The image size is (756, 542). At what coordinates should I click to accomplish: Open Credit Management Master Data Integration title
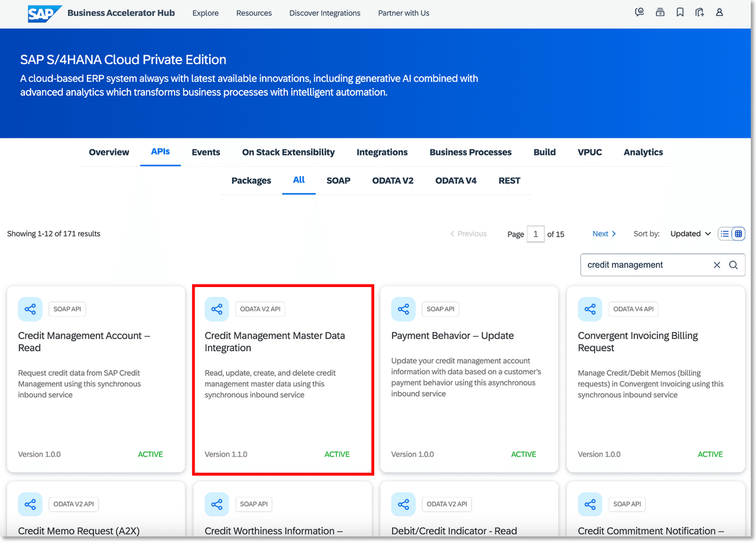pyautogui.click(x=275, y=342)
